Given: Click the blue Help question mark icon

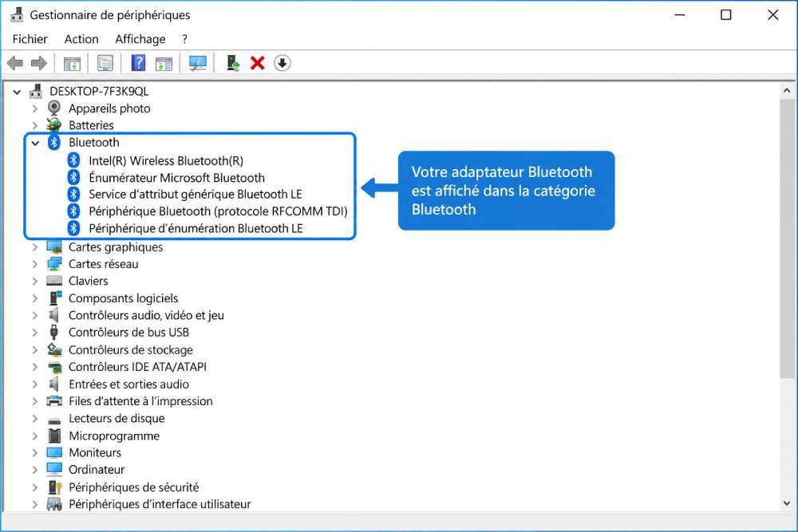Looking at the screenshot, I should point(138,63).
